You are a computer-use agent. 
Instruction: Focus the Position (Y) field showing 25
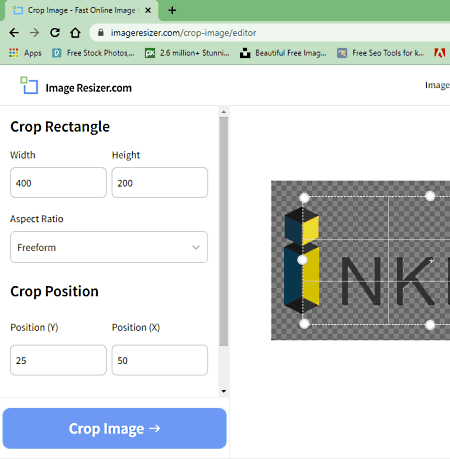58,360
